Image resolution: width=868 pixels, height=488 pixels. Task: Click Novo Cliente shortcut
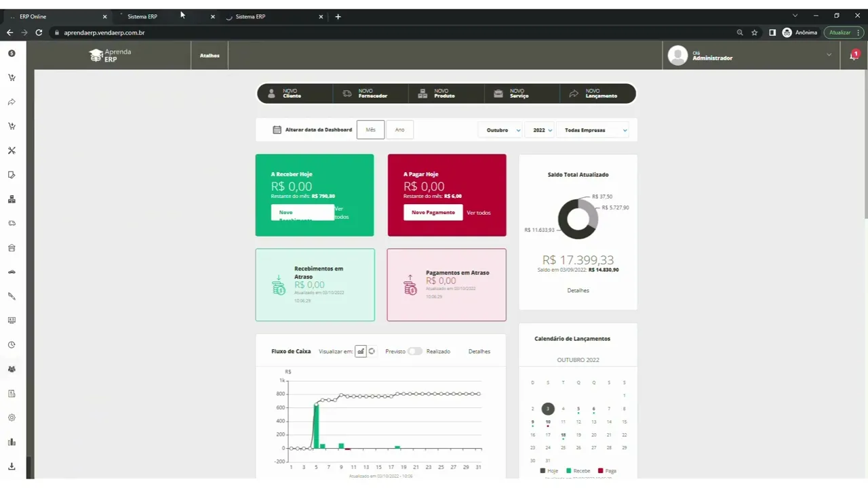pos(294,94)
